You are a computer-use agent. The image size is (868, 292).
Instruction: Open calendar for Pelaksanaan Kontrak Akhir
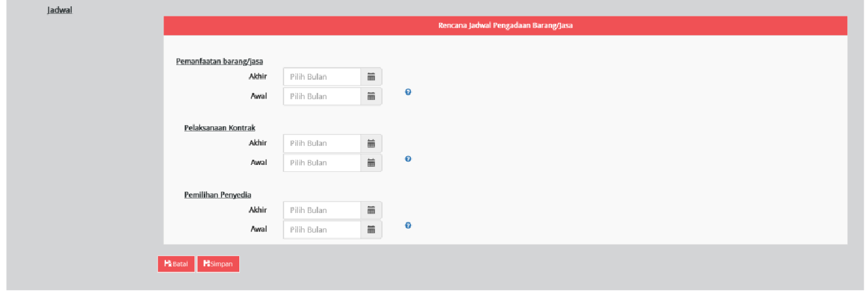[371, 143]
